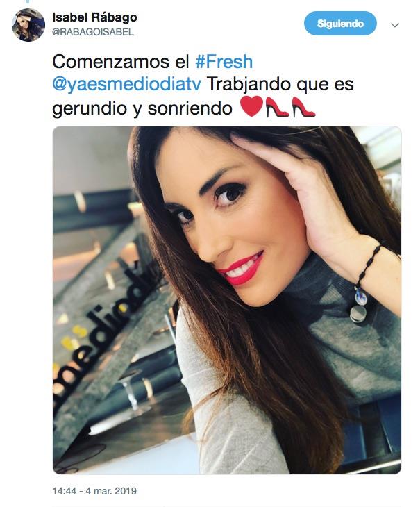This screenshot has width=420, height=507.
Task: Click the second high-heel shoe emoji
Action: (x=303, y=107)
